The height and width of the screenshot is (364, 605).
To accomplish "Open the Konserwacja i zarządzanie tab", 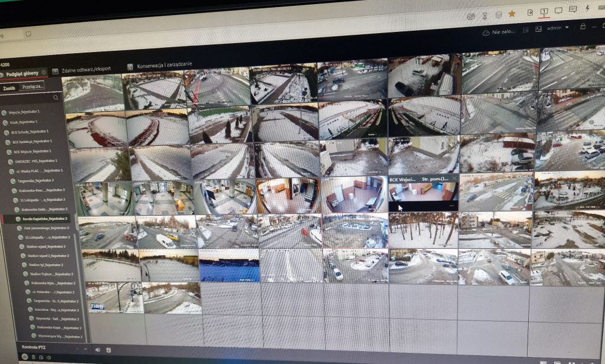I will [x=162, y=67].
